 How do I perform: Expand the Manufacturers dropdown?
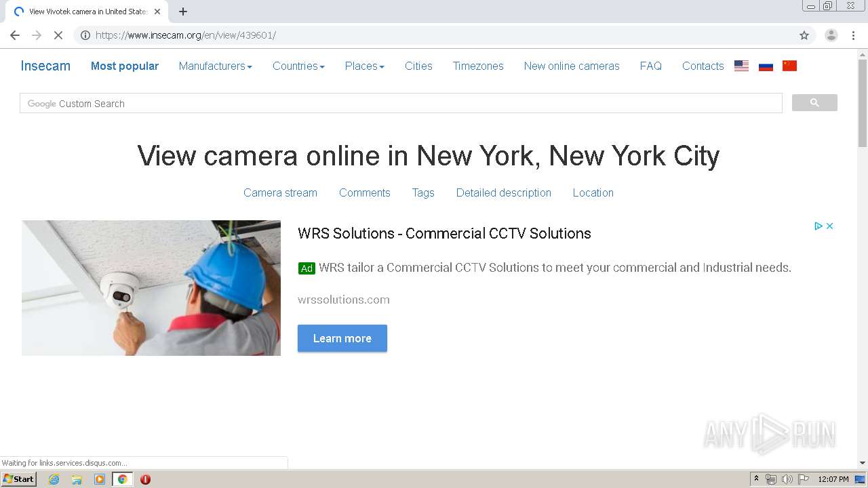point(216,66)
